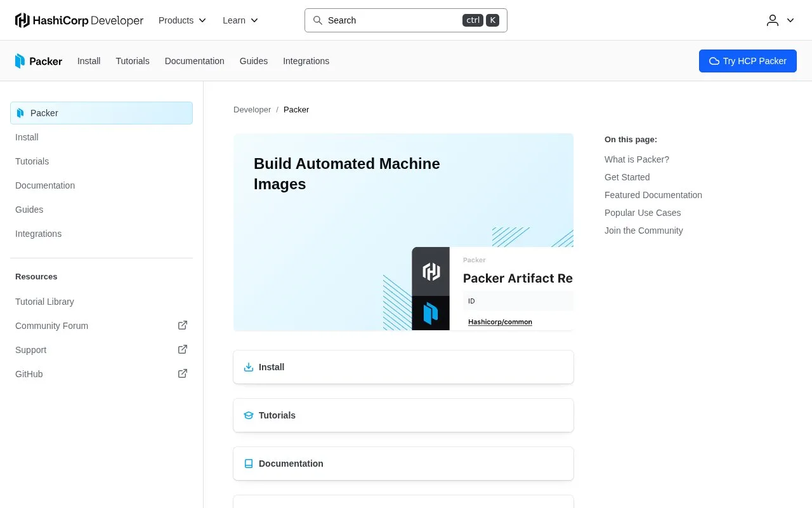Jump to Get Started section
This screenshot has height=508, width=812.
coord(627,177)
